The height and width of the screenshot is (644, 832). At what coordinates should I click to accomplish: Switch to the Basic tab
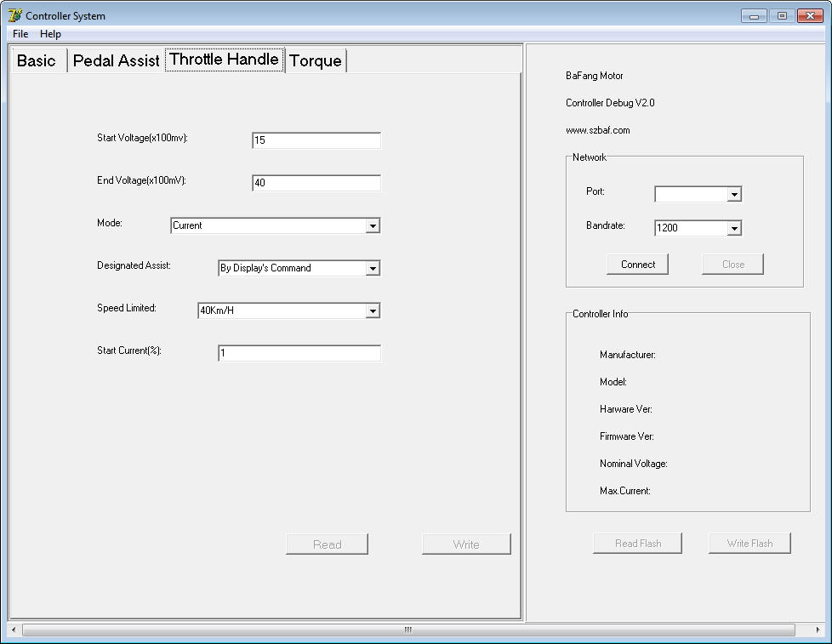point(37,60)
